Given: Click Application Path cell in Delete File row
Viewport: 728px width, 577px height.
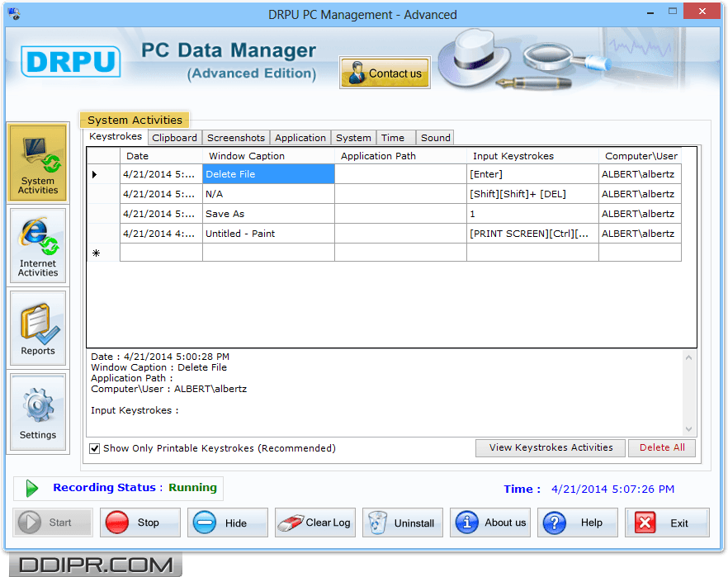Looking at the screenshot, I should click(400, 174).
